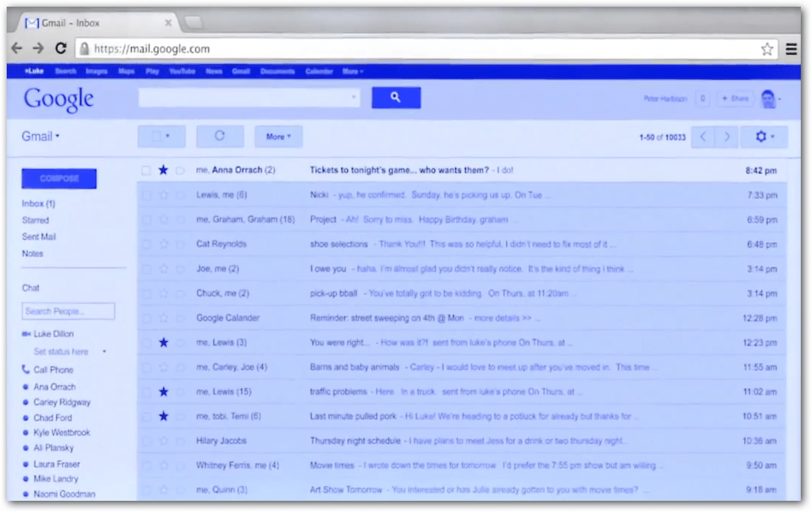Open the settings gear menu
Screen dimensions: 812x512
pyautogui.click(x=761, y=136)
